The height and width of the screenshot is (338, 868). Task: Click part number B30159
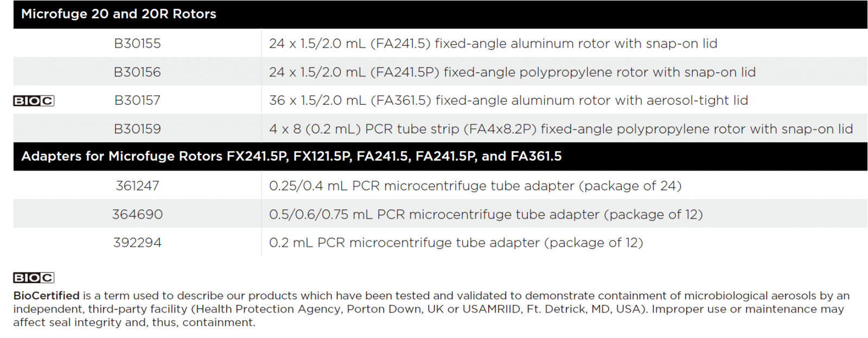pos(137,129)
